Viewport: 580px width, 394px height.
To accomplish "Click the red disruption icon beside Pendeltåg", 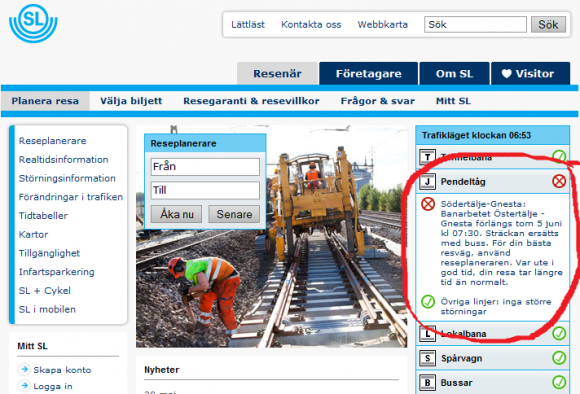I will 559,181.
